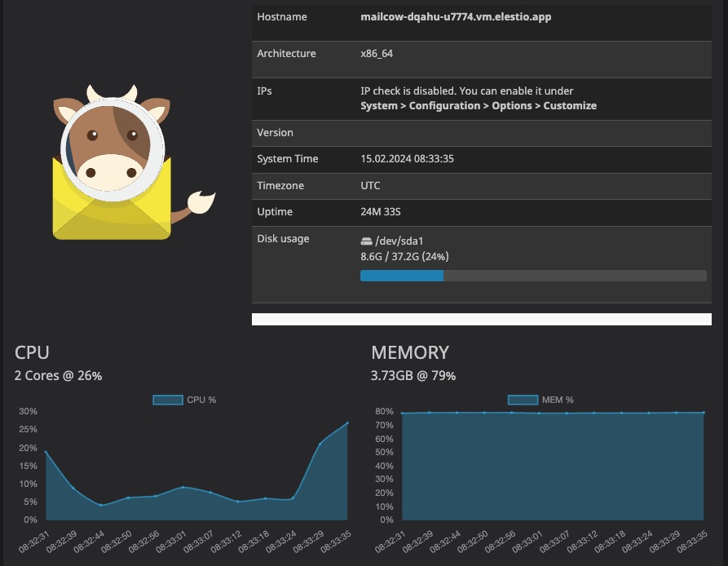Image resolution: width=728 pixels, height=566 pixels.
Task: Click the 3.73GB @ 79% memory stat
Action: coord(413,376)
